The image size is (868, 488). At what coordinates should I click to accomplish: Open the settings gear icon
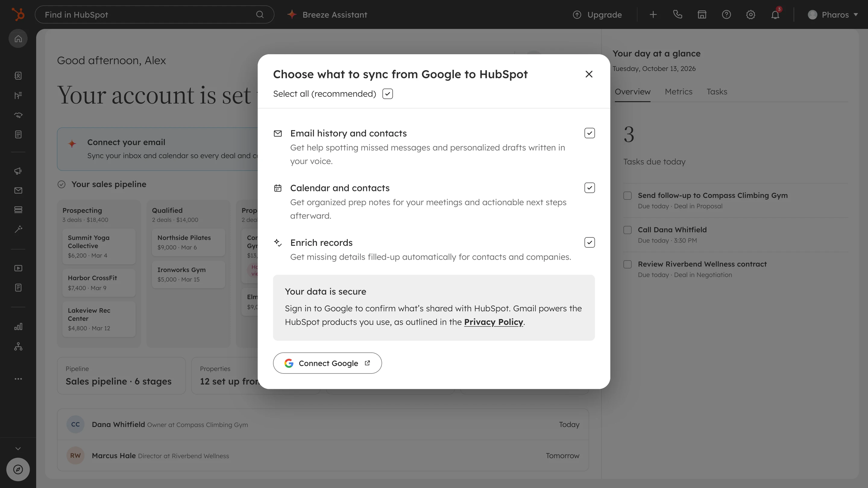click(750, 14)
